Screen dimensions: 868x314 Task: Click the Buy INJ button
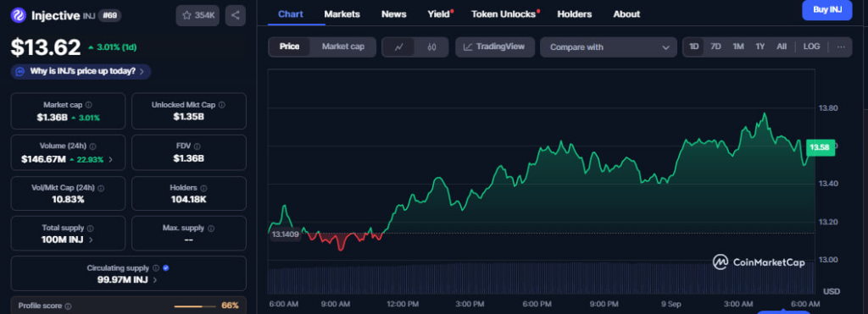click(827, 10)
